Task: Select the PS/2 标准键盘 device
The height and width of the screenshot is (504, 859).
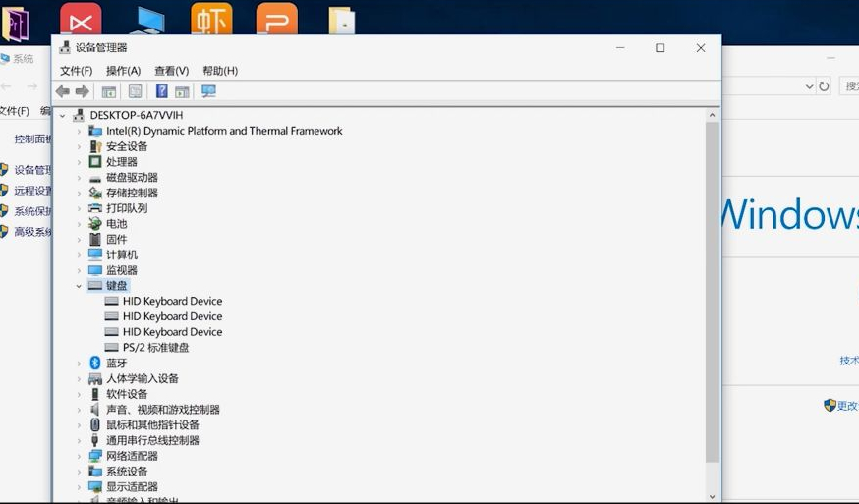Action: point(155,348)
